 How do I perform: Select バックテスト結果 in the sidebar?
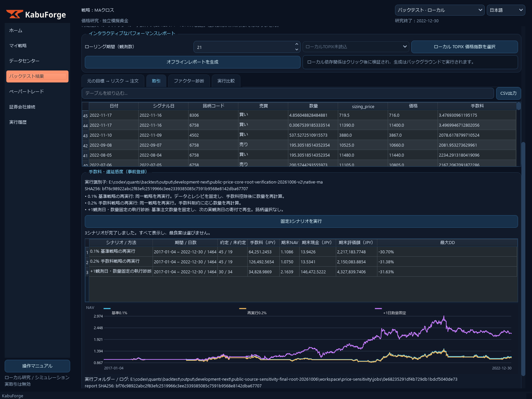point(37,76)
